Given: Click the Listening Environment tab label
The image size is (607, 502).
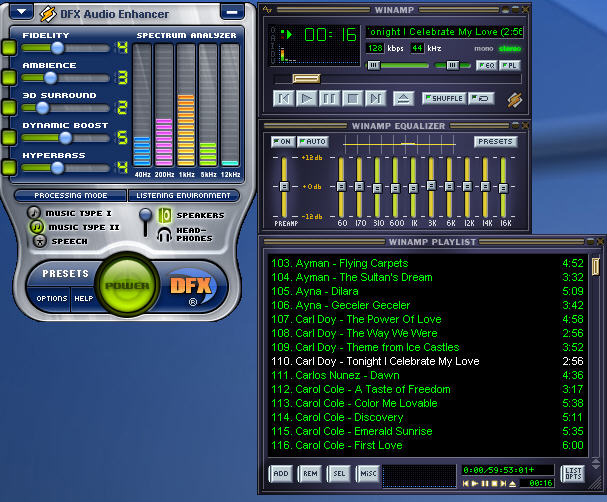Looking at the screenshot, I should [183, 195].
